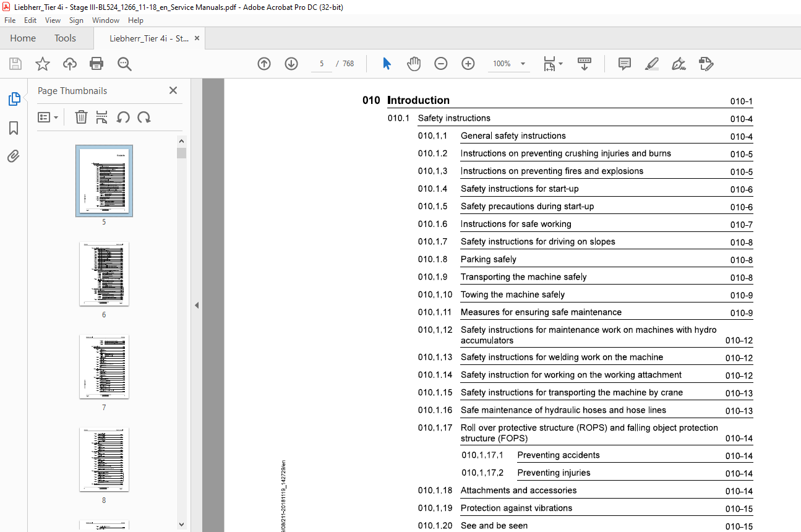This screenshot has height=532, width=801.
Task: Open 'Parking safely' contents entry
Action: coord(488,259)
